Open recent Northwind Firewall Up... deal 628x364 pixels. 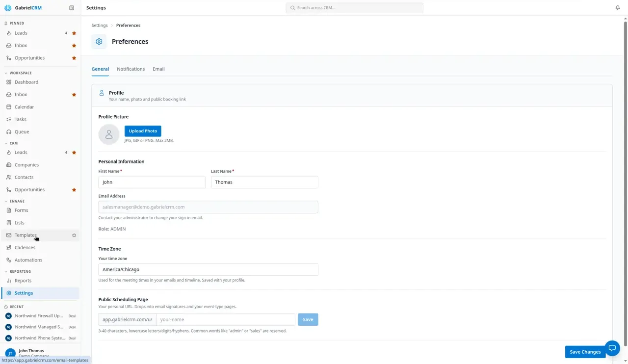(x=40, y=316)
